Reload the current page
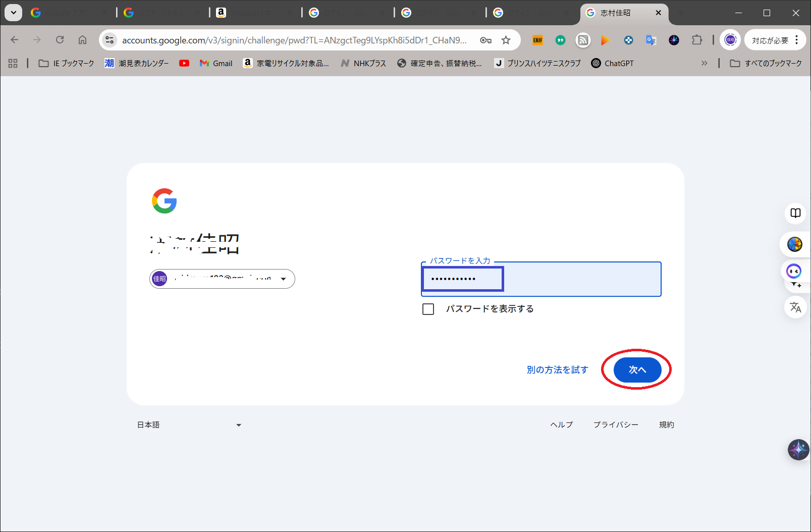 point(60,40)
